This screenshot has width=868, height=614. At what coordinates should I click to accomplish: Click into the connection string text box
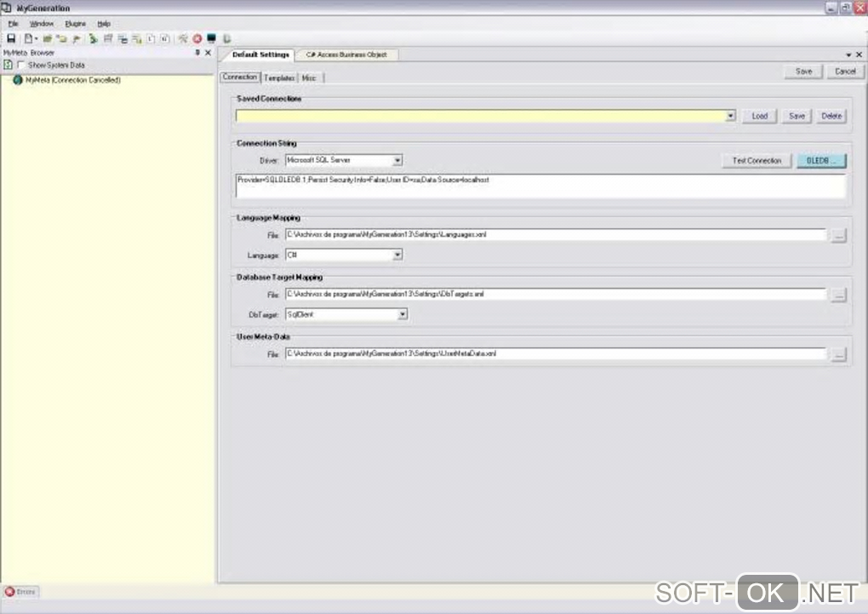(x=541, y=186)
